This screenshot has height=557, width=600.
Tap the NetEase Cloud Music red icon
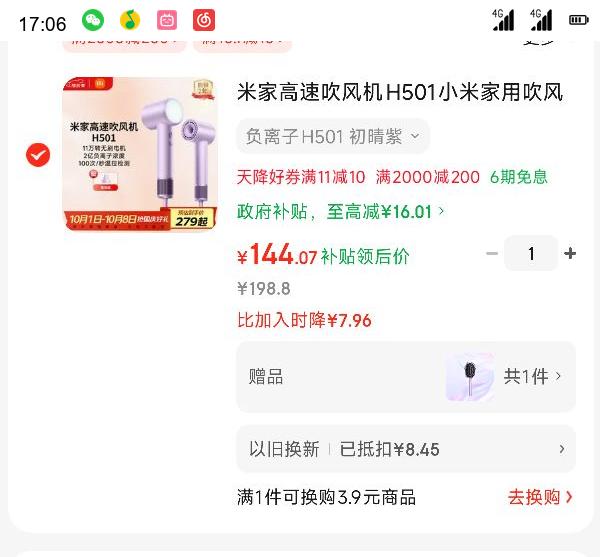[204, 20]
